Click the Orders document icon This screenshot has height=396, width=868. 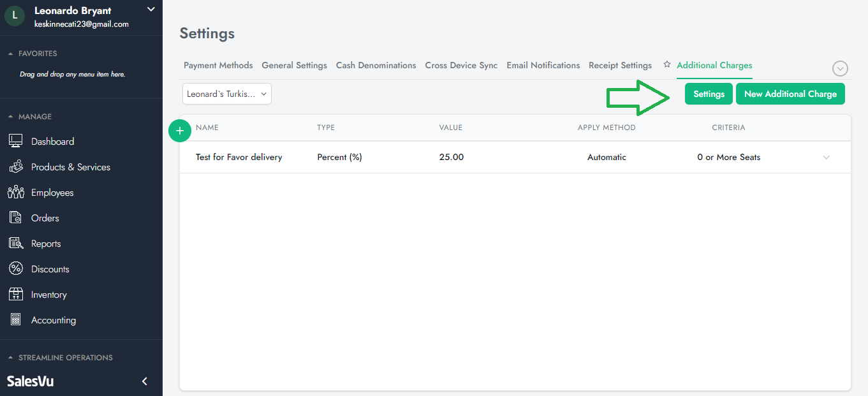point(16,218)
